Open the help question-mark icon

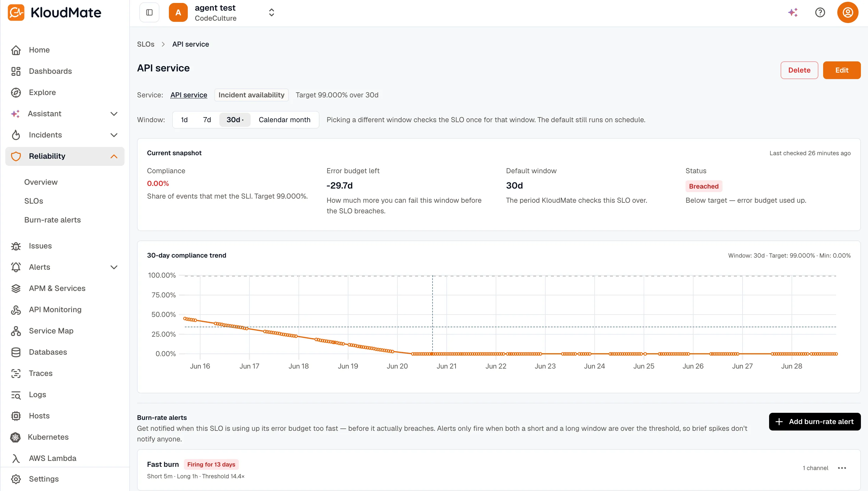click(x=820, y=12)
